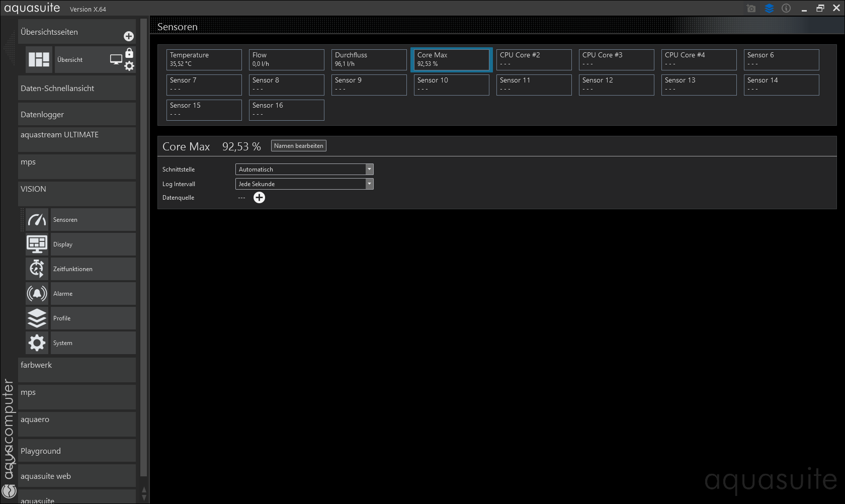
Task: Open the System gear icon
Action: (x=37, y=343)
